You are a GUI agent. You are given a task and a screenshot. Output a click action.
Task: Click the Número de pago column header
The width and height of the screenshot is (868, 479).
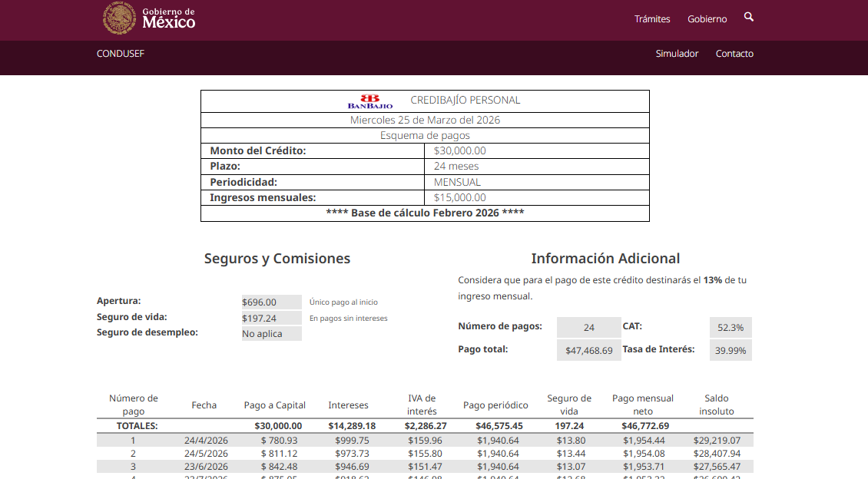pyautogui.click(x=134, y=405)
